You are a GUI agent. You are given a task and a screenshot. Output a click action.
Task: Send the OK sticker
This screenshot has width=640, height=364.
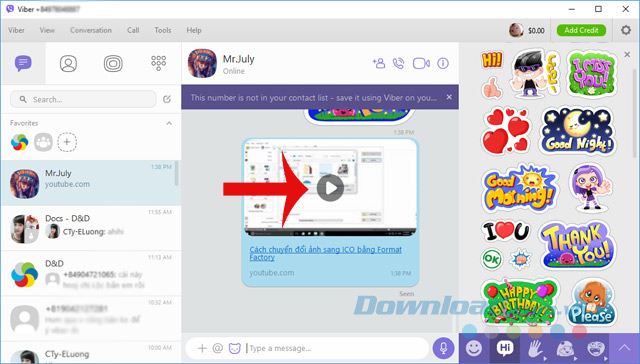tap(491, 259)
